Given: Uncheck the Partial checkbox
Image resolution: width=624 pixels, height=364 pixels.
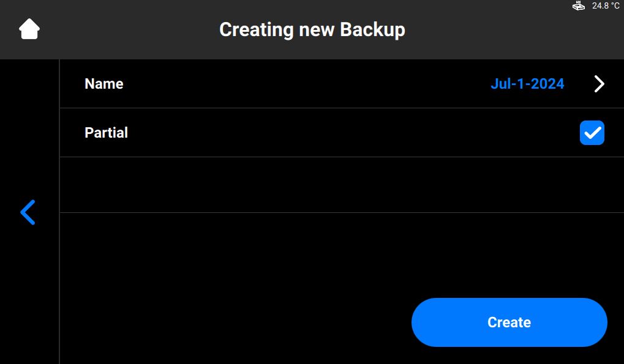Looking at the screenshot, I should 592,133.
